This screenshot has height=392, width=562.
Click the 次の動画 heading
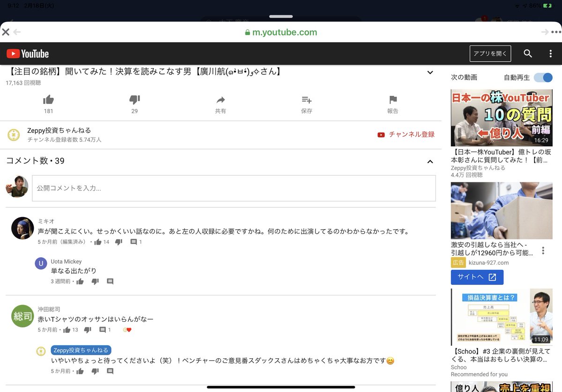[x=464, y=77]
